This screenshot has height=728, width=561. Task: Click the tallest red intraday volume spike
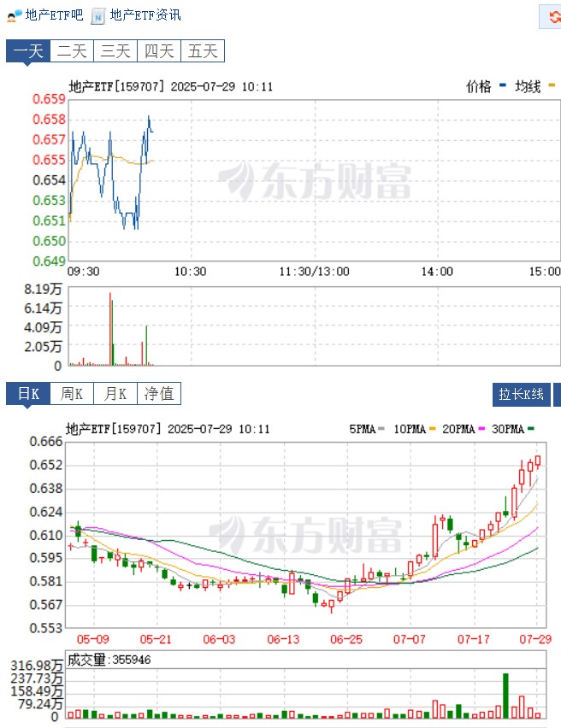click(x=110, y=329)
